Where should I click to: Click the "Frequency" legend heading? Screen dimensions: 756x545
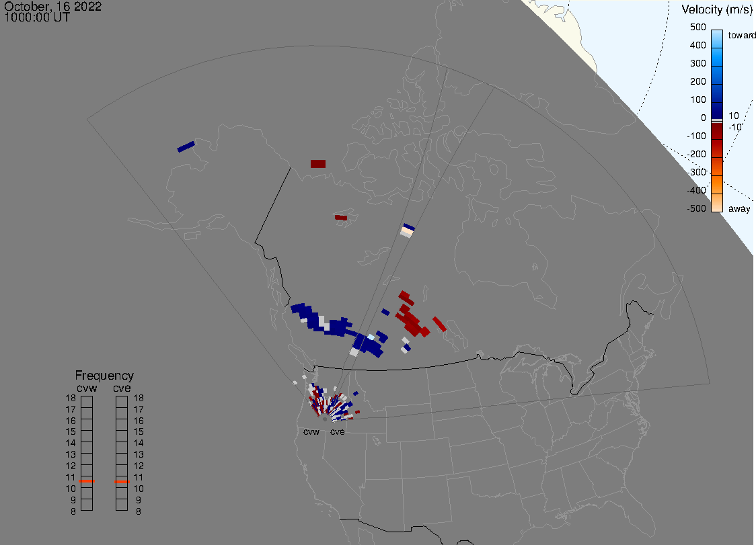coord(104,376)
